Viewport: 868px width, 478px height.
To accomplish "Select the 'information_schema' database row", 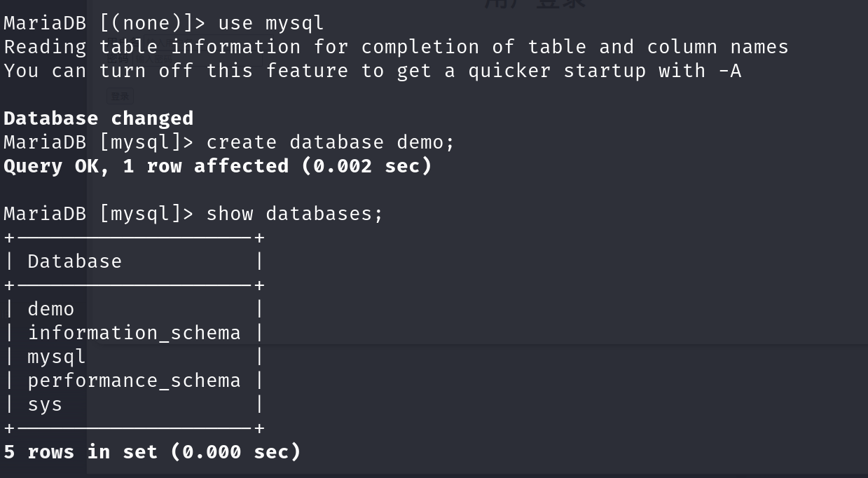I will click(x=134, y=333).
